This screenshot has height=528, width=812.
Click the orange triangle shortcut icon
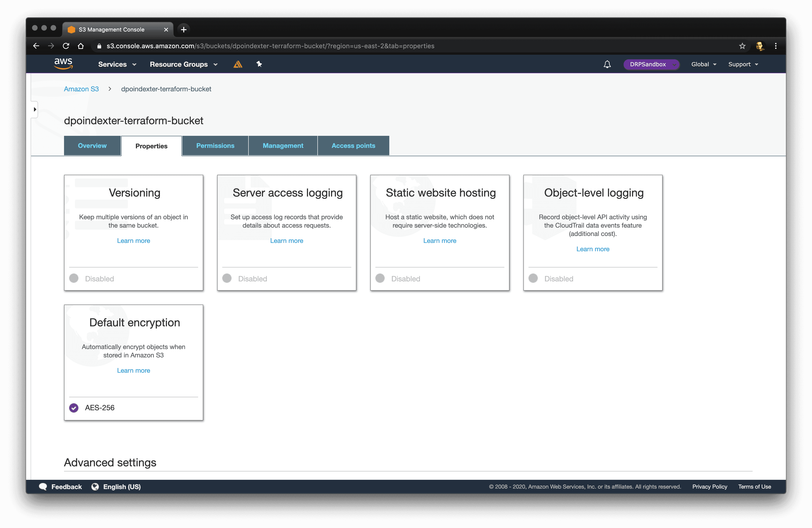click(238, 64)
